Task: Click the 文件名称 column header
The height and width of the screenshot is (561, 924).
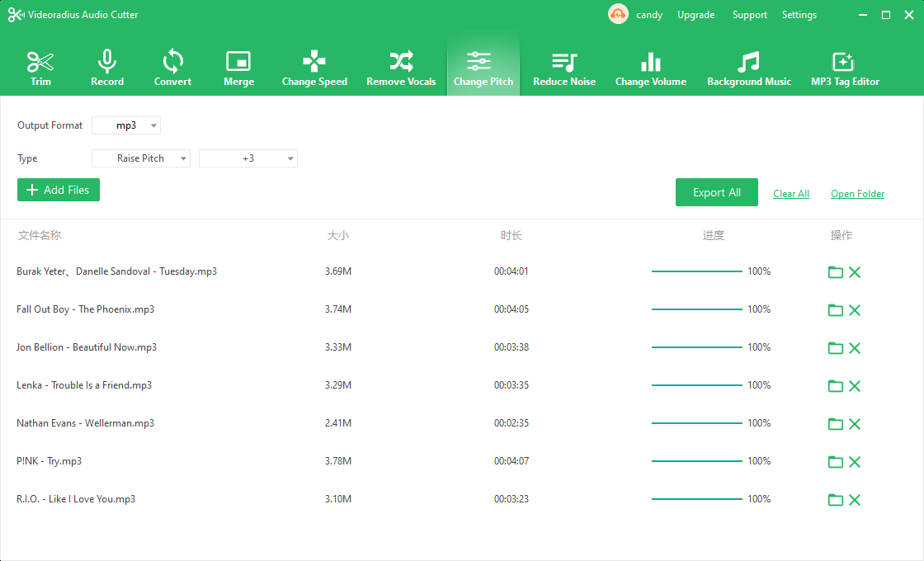Action: click(40, 235)
